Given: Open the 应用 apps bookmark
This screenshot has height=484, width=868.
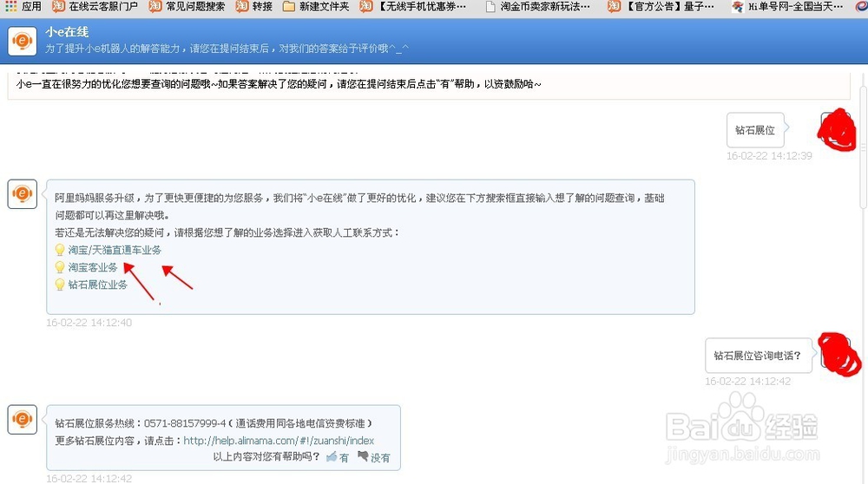Looking at the screenshot, I should click(x=23, y=7).
